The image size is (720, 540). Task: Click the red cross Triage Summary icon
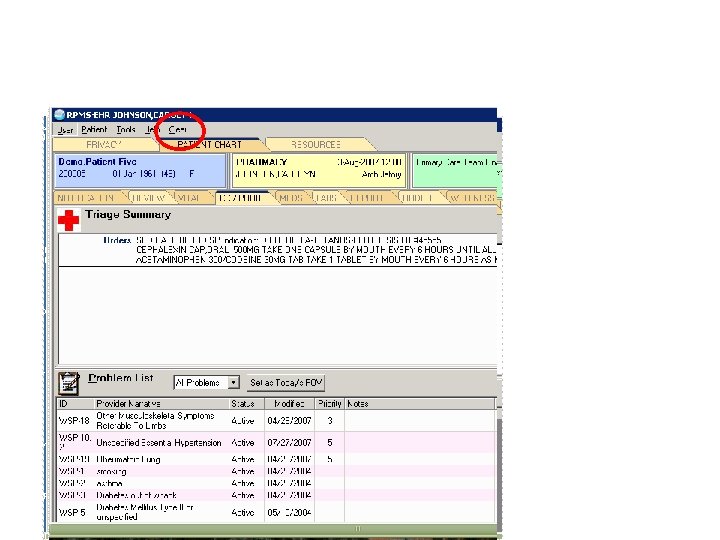tap(68, 220)
